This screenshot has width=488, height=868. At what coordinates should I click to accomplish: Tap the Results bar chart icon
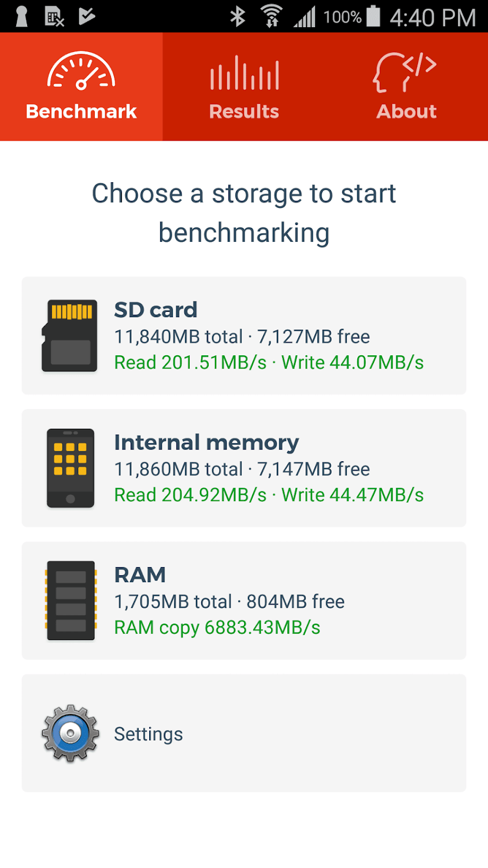click(x=244, y=73)
